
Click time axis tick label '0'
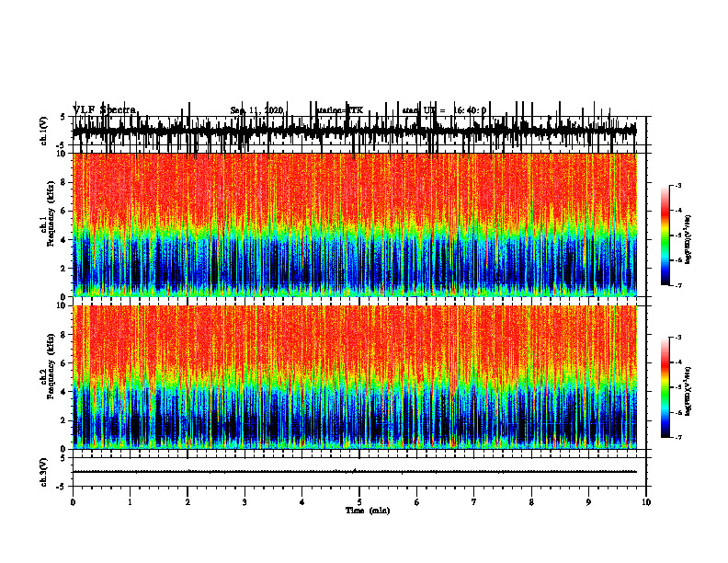(73, 502)
